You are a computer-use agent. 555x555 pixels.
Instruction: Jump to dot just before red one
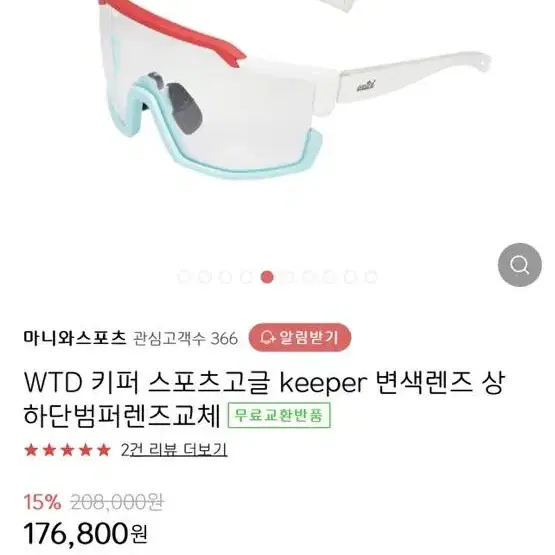246,277
